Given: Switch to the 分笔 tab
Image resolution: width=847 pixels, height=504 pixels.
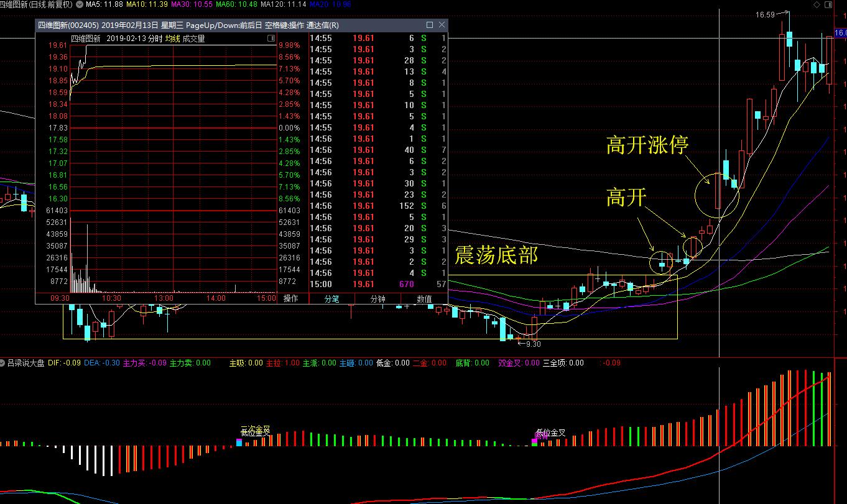Looking at the screenshot, I should coord(332,298).
